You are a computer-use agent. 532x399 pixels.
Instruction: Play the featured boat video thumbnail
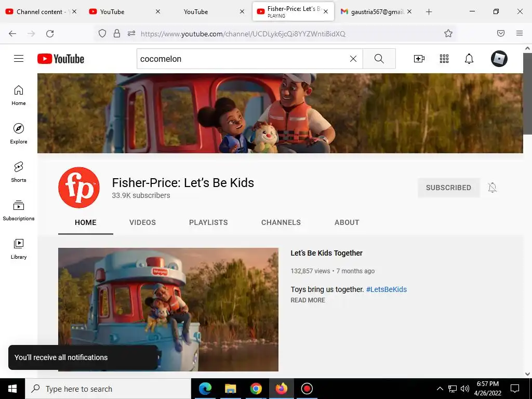tap(168, 310)
